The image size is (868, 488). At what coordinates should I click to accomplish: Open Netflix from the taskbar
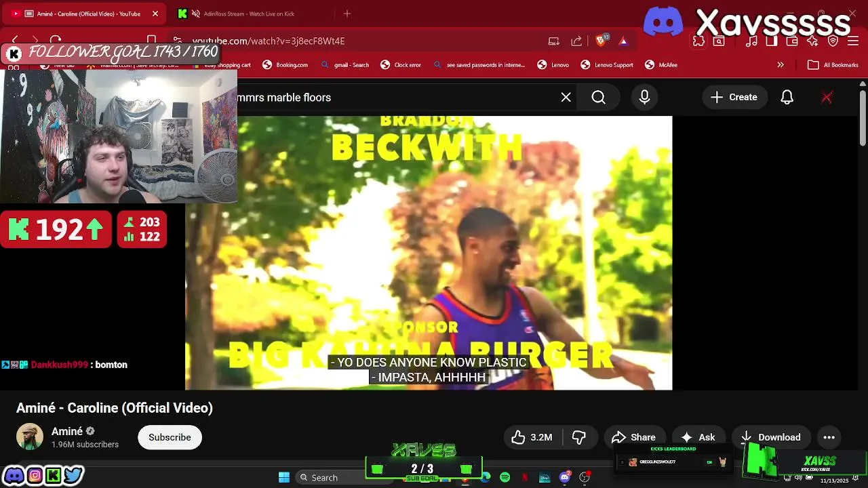click(525, 477)
